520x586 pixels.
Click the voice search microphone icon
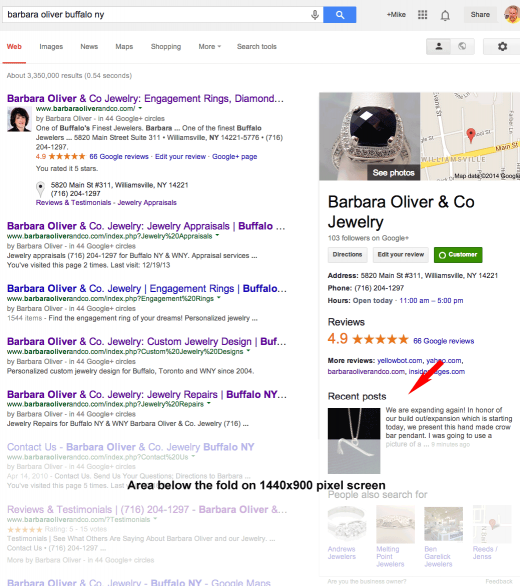click(x=315, y=15)
